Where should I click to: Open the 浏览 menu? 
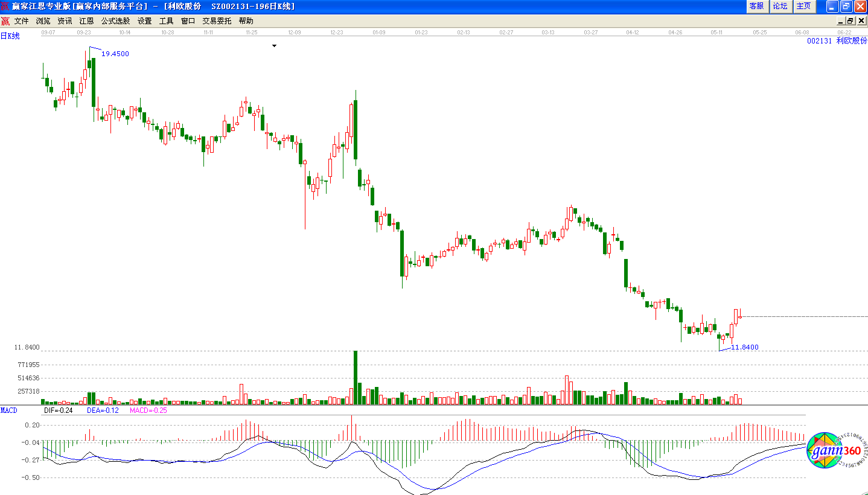pos(43,21)
